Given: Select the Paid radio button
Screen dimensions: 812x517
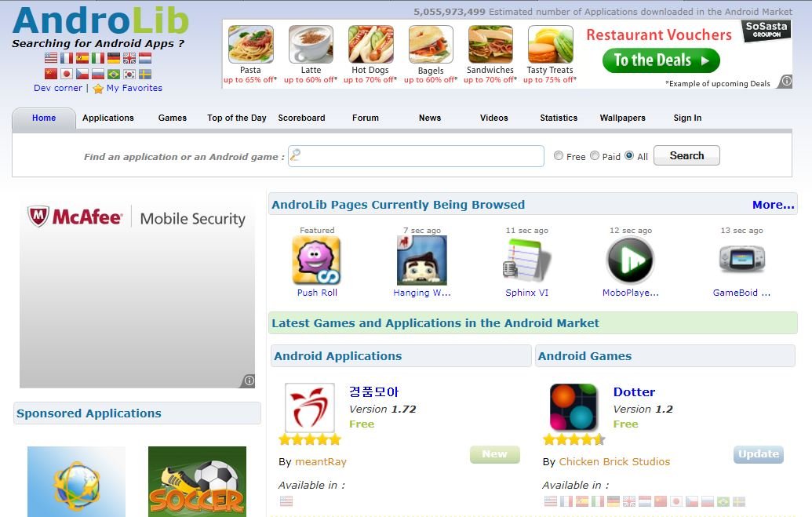Looking at the screenshot, I should (x=595, y=155).
